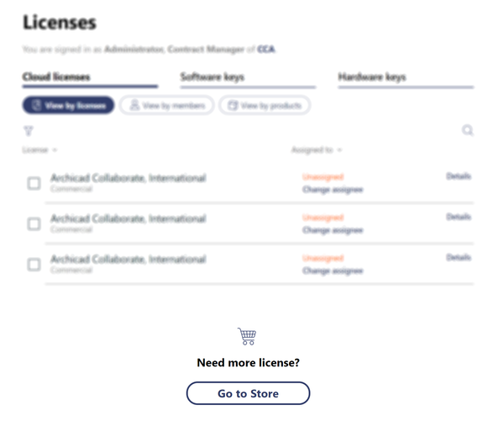Click Change assignee for second license

(x=333, y=230)
